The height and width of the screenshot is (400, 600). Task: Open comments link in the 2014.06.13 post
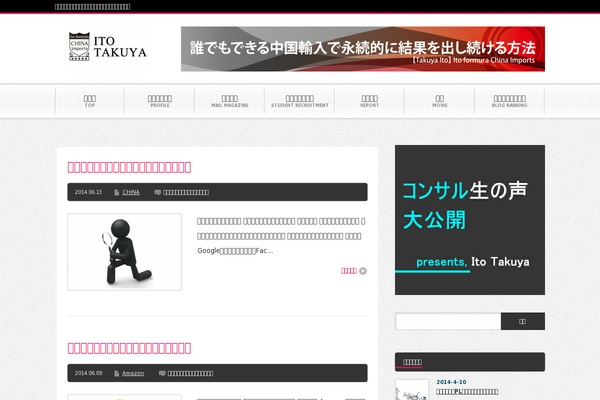[186, 192]
